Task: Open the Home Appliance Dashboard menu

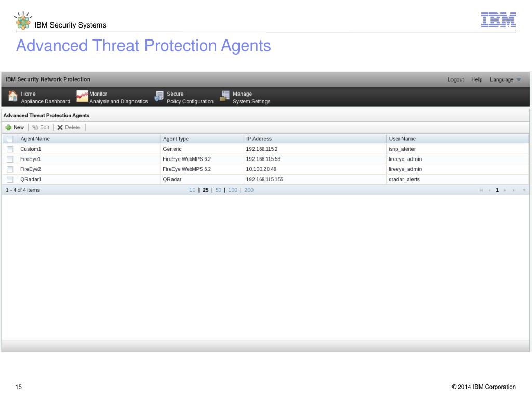Action: tap(39, 97)
